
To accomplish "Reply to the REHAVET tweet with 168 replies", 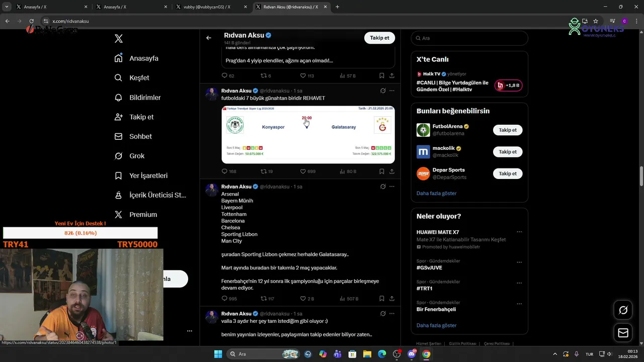I will pos(224,171).
